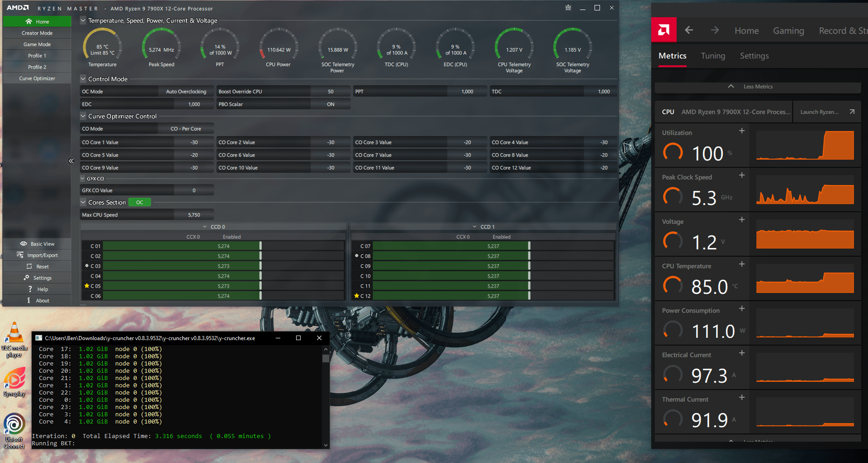Click the About info icon in sidebar
Viewport: 868px width, 463px height.
pos(29,300)
